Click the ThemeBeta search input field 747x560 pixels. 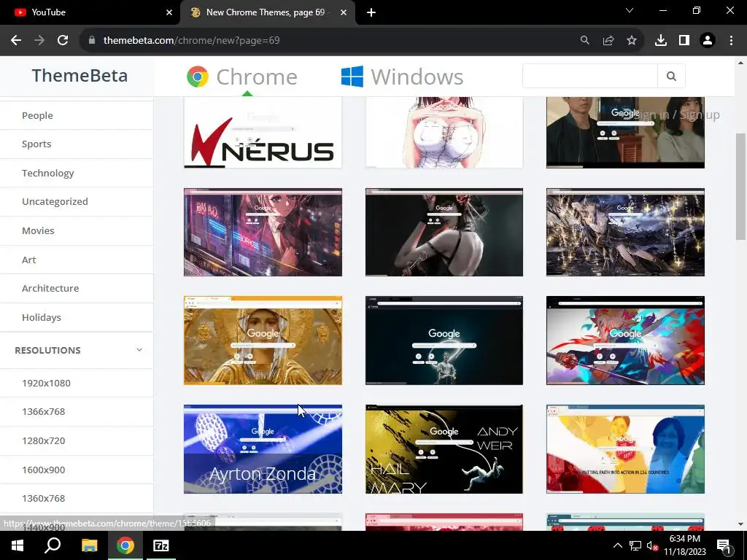pyautogui.click(x=589, y=76)
